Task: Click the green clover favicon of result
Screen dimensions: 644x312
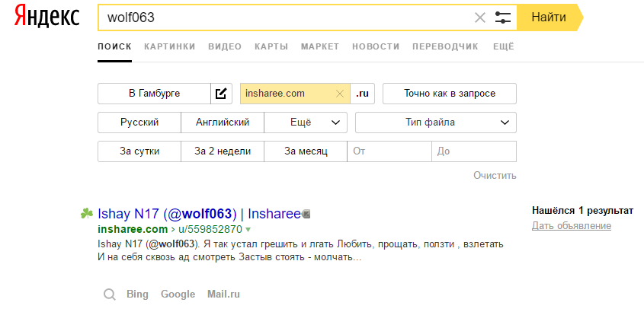Action: click(87, 214)
